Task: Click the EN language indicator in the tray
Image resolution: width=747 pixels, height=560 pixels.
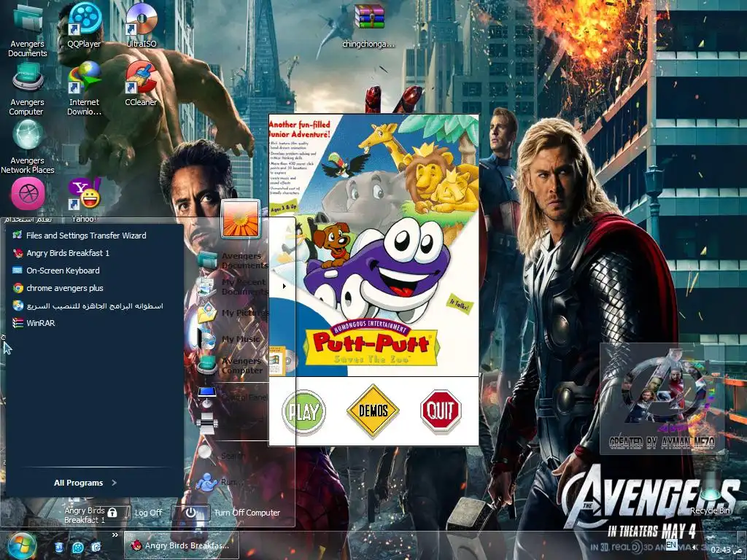Action: [671, 544]
